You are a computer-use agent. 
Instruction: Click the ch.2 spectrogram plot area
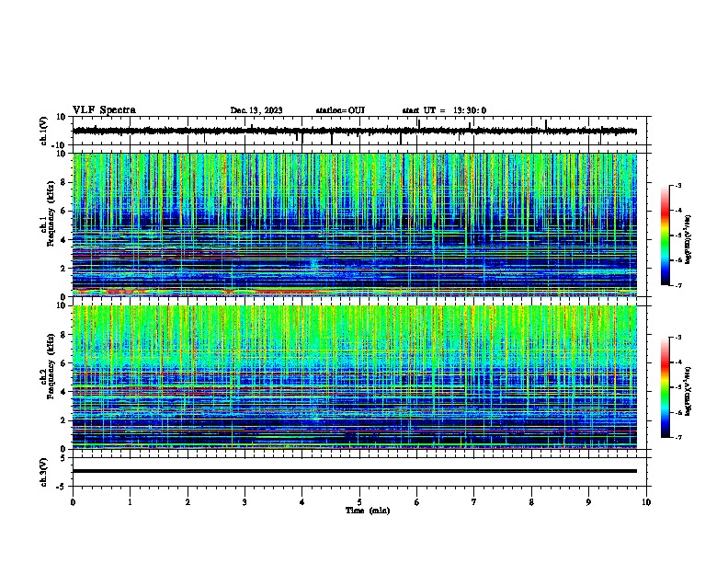tap(354, 377)
